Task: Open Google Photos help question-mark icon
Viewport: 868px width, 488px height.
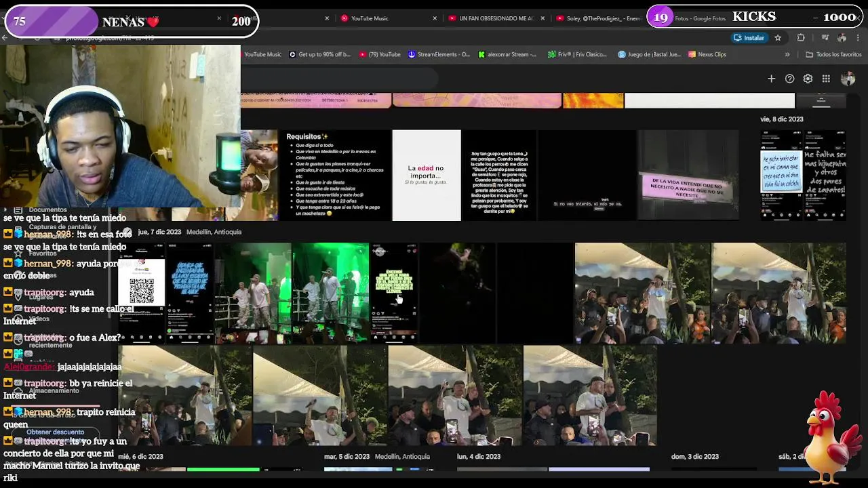Action: pyautogui.click(x=789, y=79)
